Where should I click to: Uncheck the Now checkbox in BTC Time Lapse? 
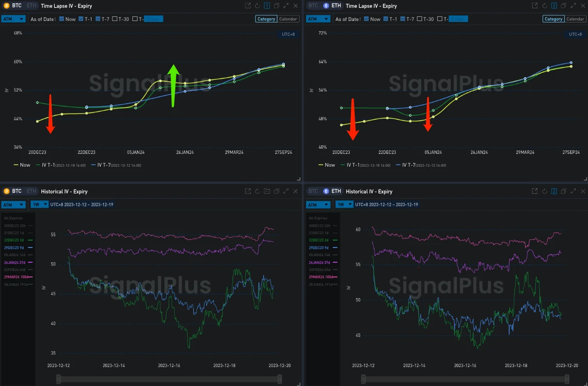point(62,19)
